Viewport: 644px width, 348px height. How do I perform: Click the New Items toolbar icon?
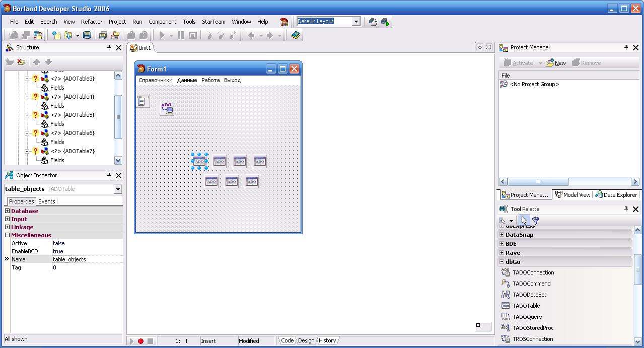[56, 35]
